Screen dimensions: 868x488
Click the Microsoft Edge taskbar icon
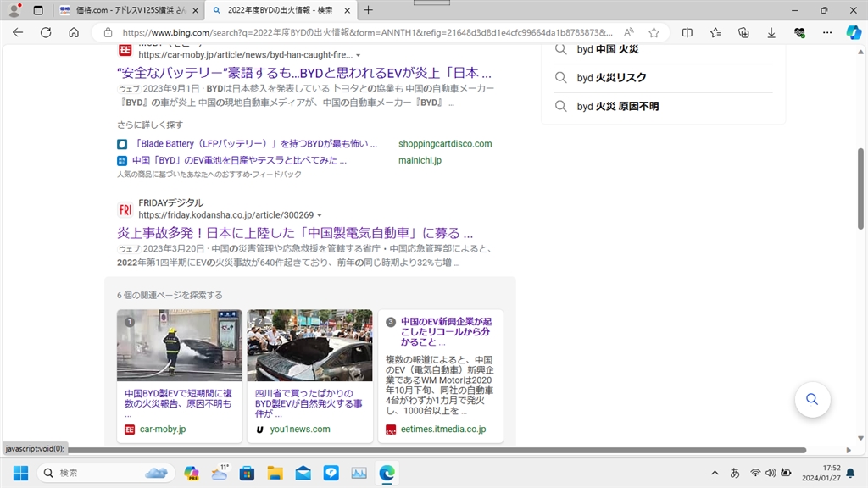(387, 473)
